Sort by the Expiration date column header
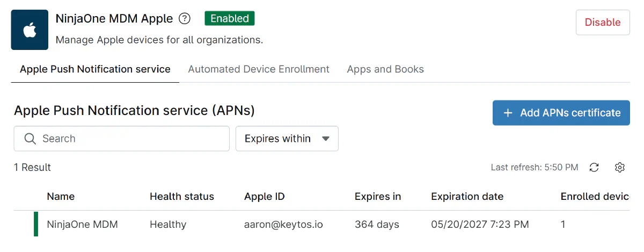644x252 pixels. (467, 197)
